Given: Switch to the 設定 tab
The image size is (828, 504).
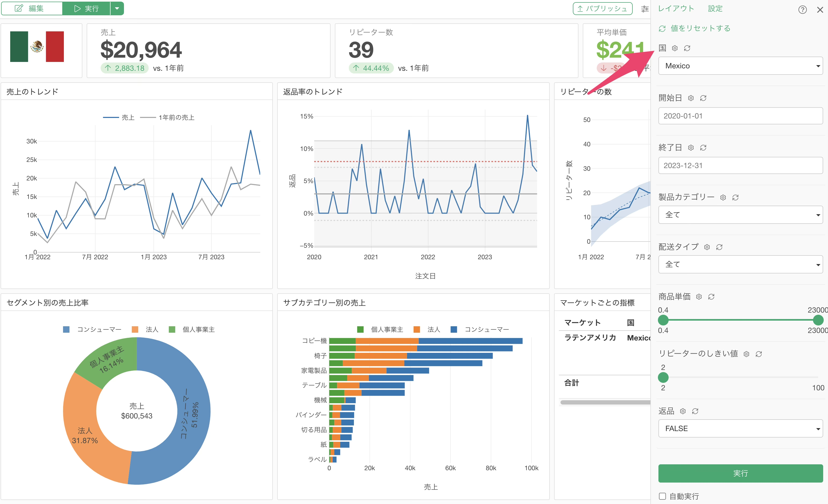Looking at the screenshot, I should coord(715,8).
